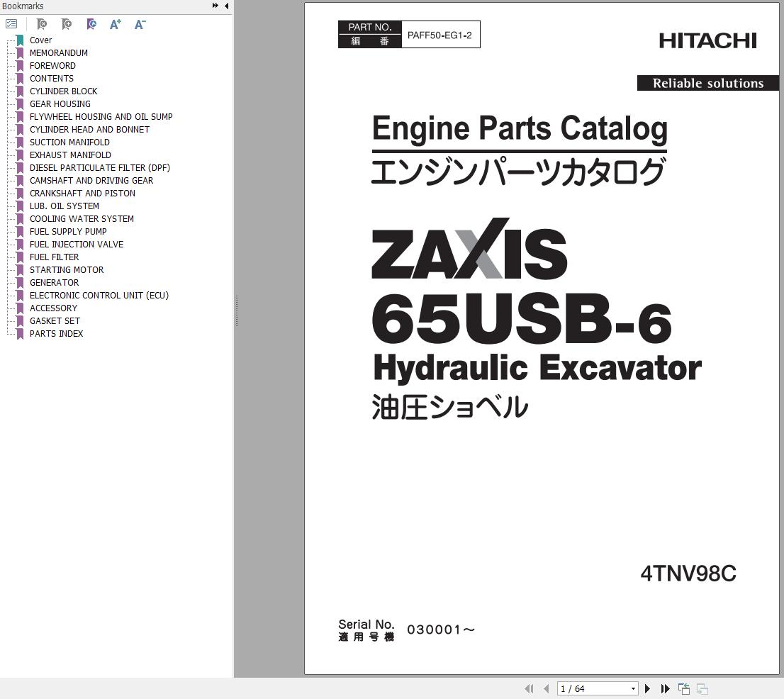Open the page number dropdown

coord(633,688)
